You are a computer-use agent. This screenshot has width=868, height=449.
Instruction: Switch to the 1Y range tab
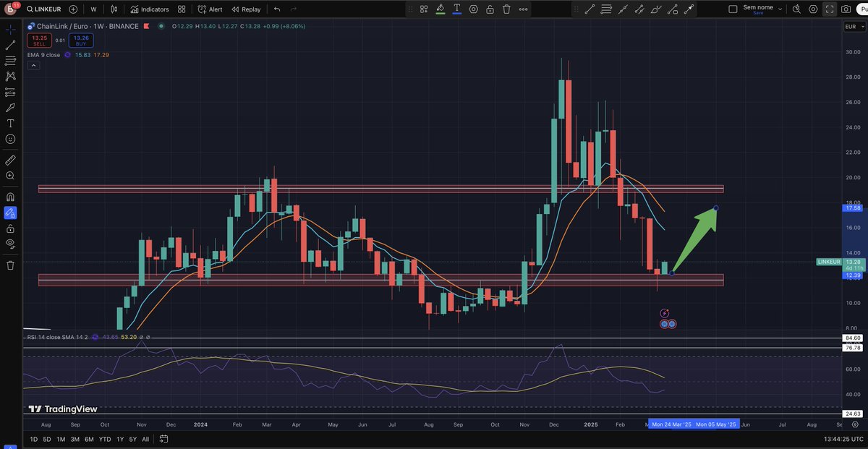120,439
